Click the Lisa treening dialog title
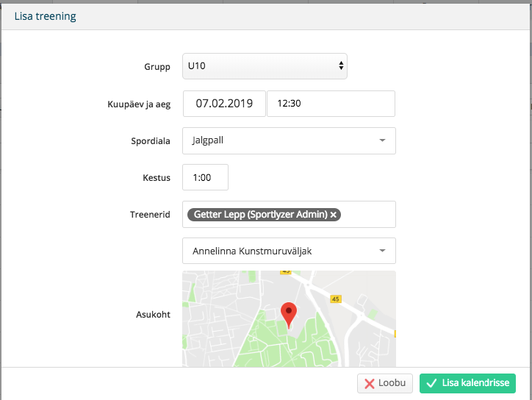The image size is (532, 400). (x=45, y=16)
